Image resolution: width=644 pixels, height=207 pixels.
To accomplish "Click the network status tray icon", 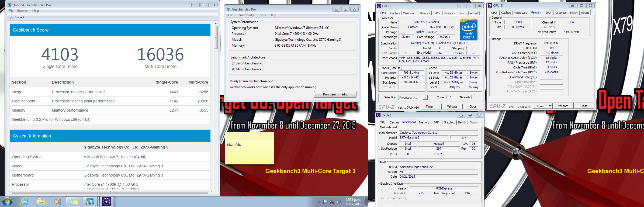I will (332, 202).
